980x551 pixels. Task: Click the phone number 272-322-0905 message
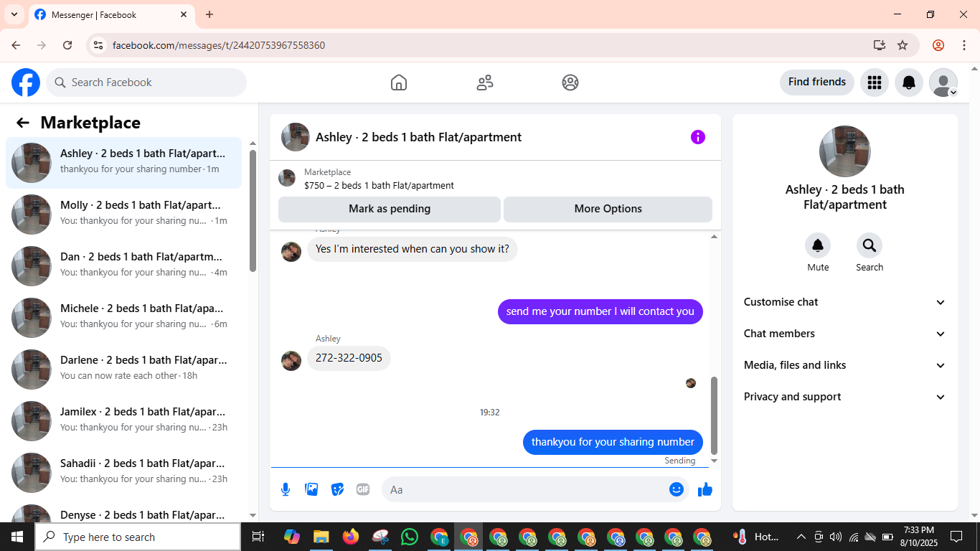click(x=349, y=358)
